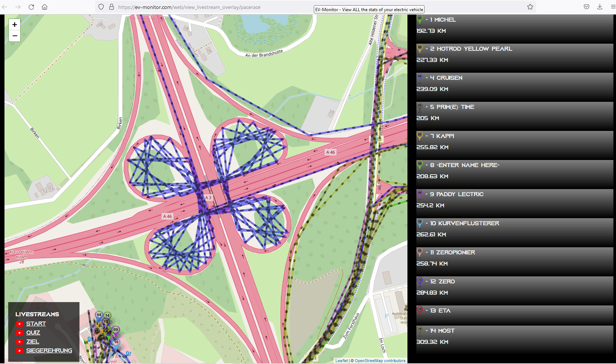The width and height of the screenshot is (616, 364).
Task: Zoom in on the map
Action: point(15,25)
